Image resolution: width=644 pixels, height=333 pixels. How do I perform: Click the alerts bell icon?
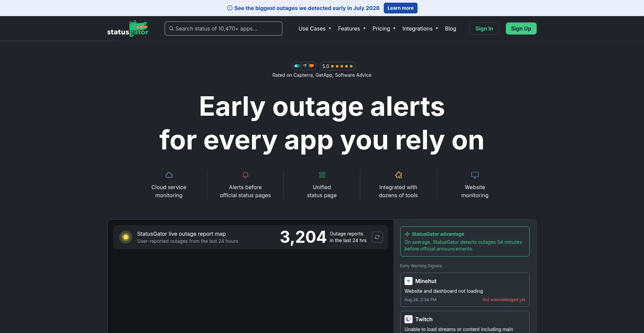pyautogui.click(x=246, y=175)
